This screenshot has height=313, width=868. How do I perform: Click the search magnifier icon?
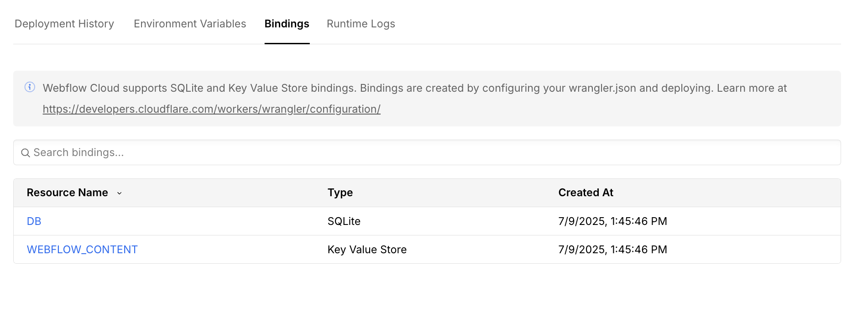(x=26, y=153)
